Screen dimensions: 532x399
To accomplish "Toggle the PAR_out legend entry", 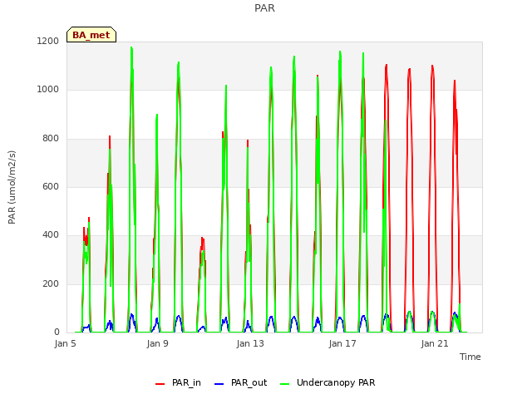I will click(x=241, y=382).
